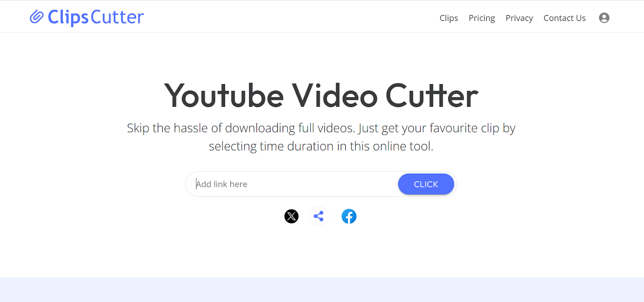This screenshot has height=302, width=644.
Task: Open the Clips menu item
Action: (449, 18)
